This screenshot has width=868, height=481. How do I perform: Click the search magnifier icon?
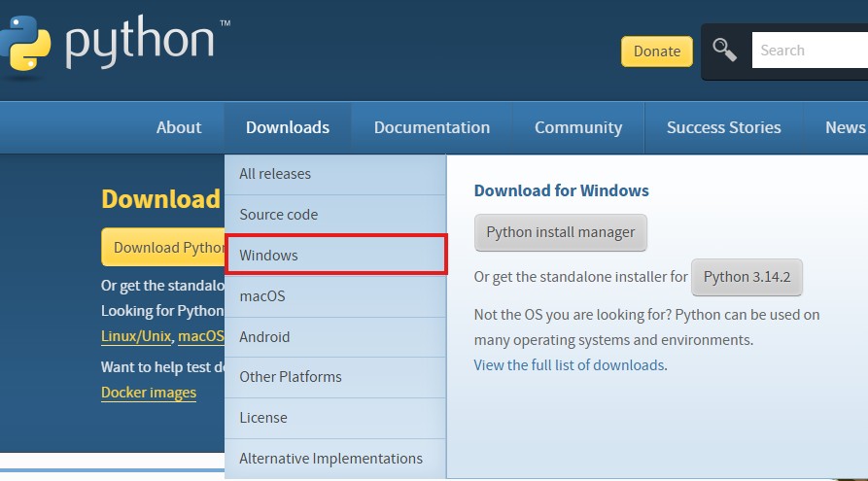click(724, 50)
